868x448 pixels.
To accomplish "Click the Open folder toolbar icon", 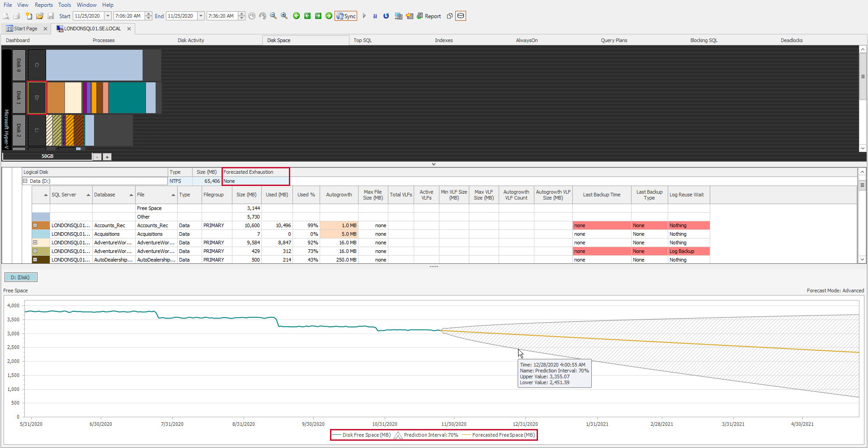I will 40,16.
